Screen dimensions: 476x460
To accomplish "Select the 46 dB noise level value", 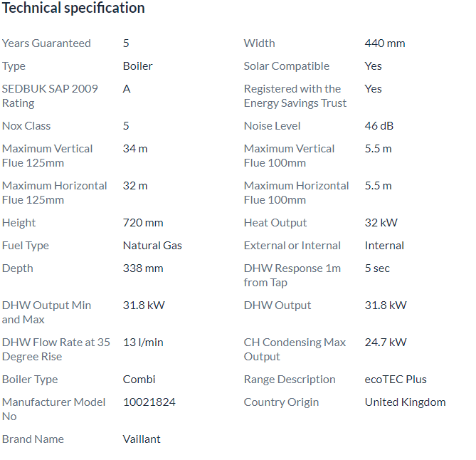I will tap(379, 126).
